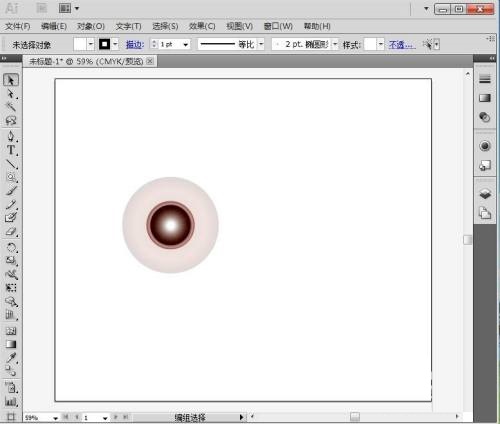Choose the Magic Wand tool

click(11, 107)
